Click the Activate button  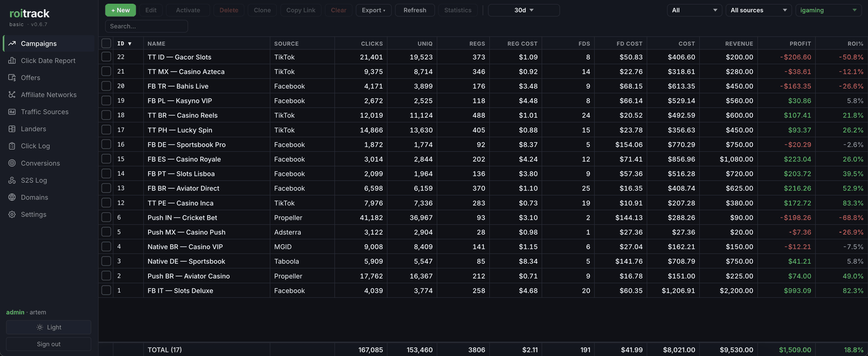click(x=188, y=10)
